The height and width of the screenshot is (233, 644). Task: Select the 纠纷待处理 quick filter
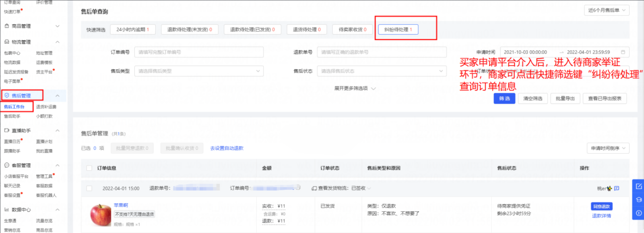tap(398, 29)
